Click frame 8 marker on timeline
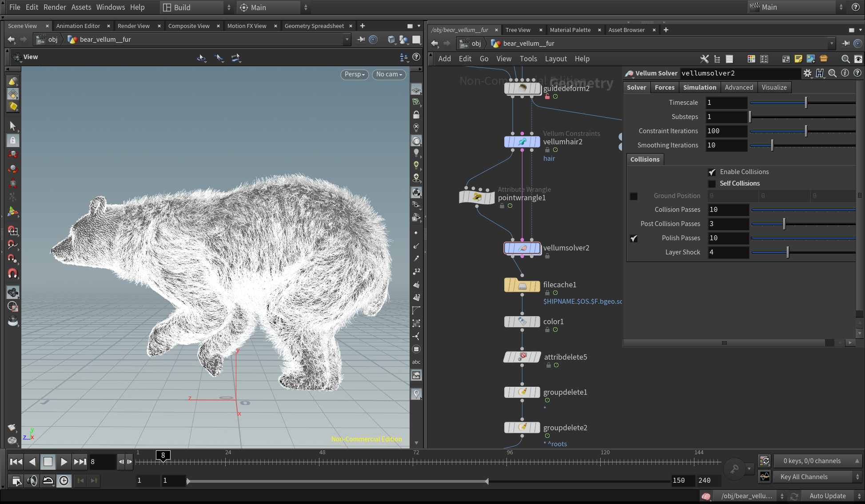Image resolution: width=865 pixels, height=504 pixels. pos(163,456)
